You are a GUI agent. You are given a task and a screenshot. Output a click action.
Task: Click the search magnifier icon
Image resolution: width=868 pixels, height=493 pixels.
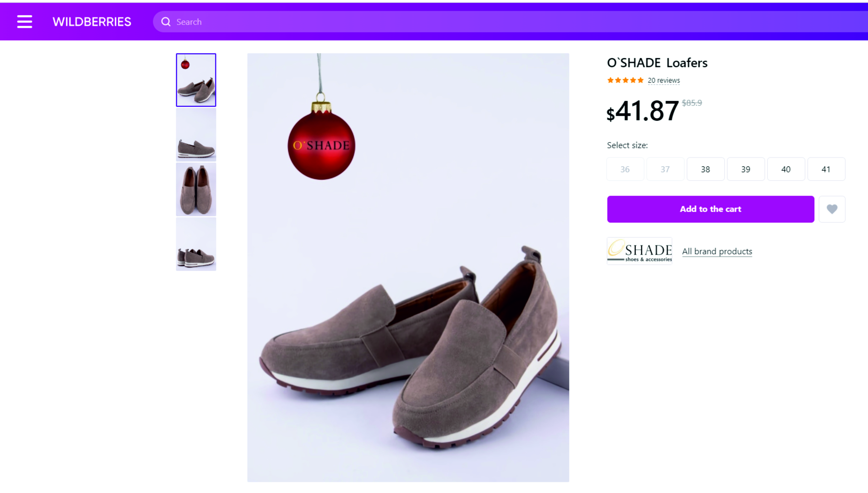166,22
